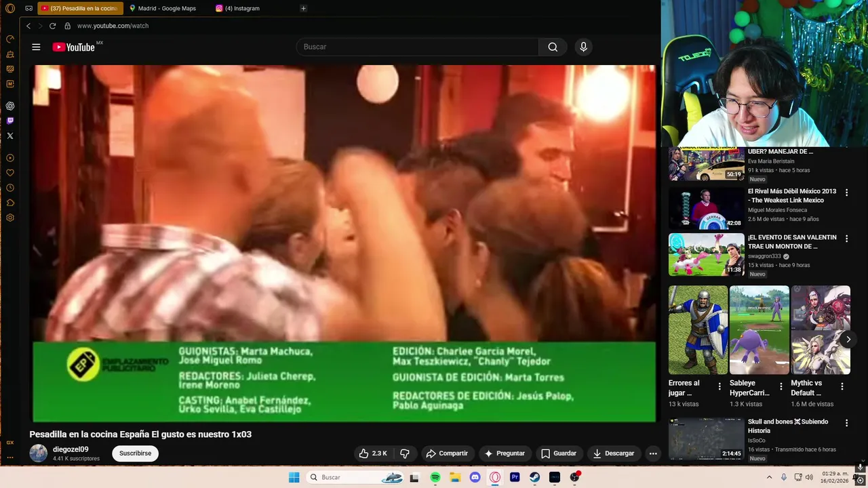The height and width of the screenshot is (488, 868).
Task: Open San Valentin event video thumbnail
Action: (x=706, y=255)
